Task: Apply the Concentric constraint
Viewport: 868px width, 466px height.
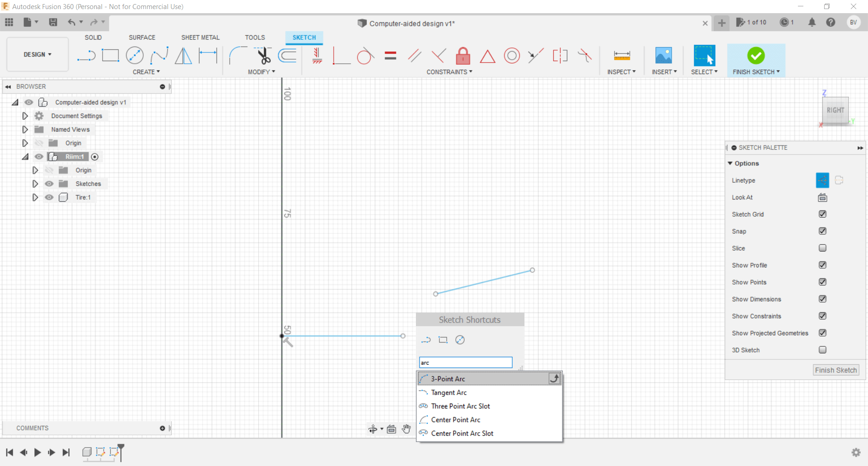Action: tap(512, 56)
